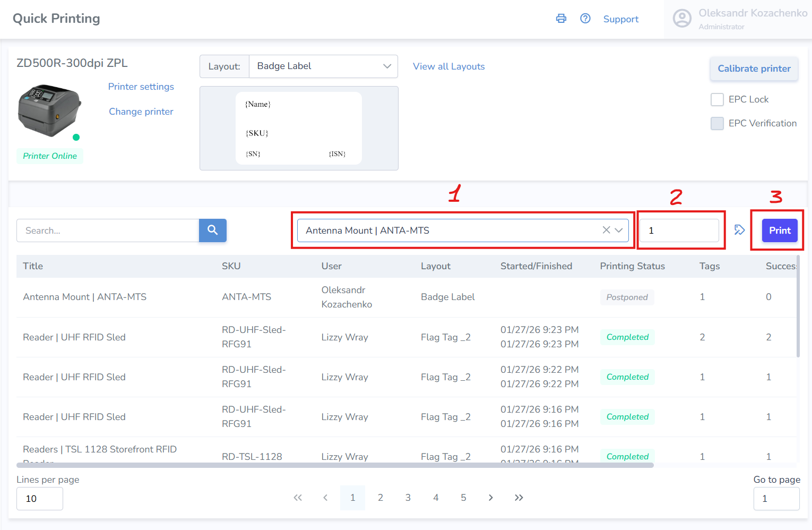
Task: Open the Change printer link
Action: [x=141, y=112]
